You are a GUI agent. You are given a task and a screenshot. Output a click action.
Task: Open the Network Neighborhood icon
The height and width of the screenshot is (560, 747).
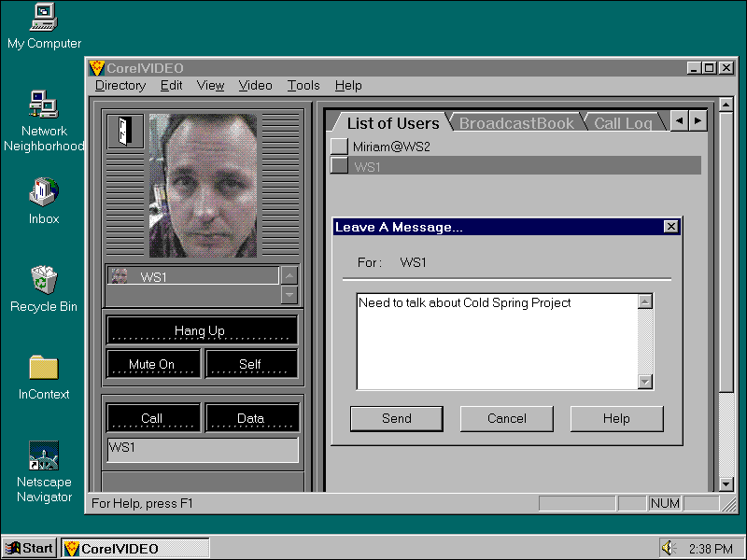click(x=44, y=105)
